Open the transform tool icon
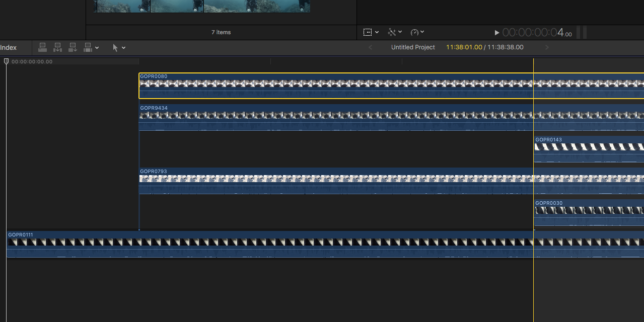Viewport: 644px width, 322px height. point(368,32)
